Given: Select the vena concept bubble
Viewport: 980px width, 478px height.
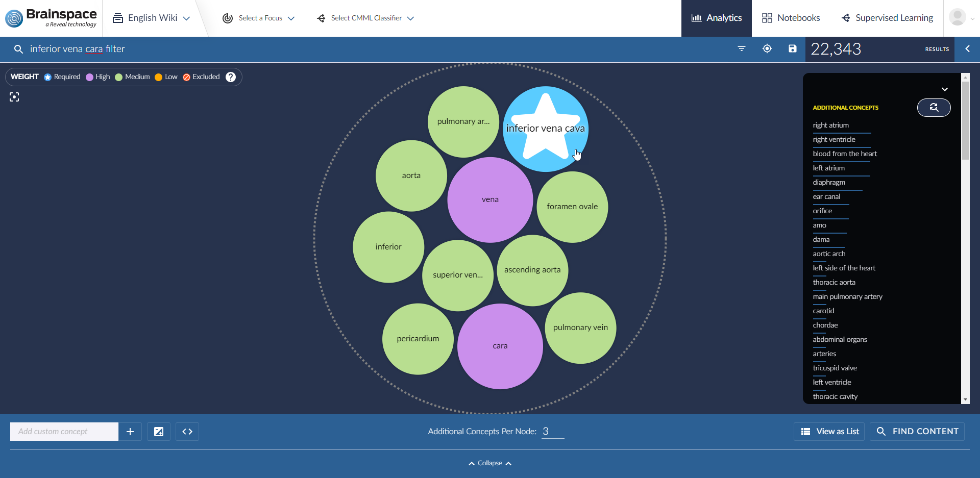Looking at the screenshot, I should coord(490,199).
